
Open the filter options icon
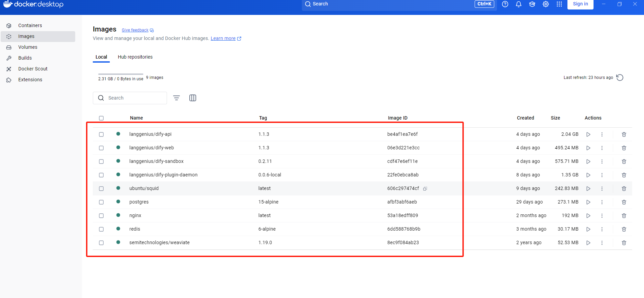click(176, 98)
